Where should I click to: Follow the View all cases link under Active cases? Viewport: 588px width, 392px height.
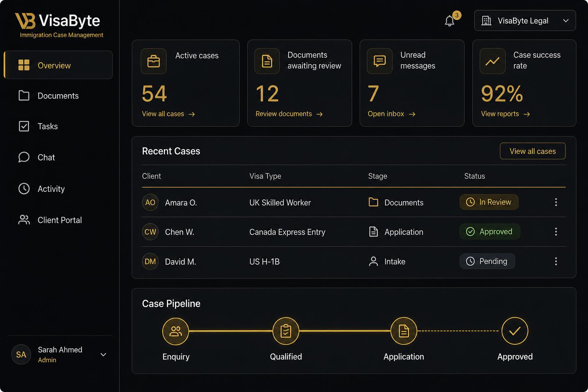[168, 114]
